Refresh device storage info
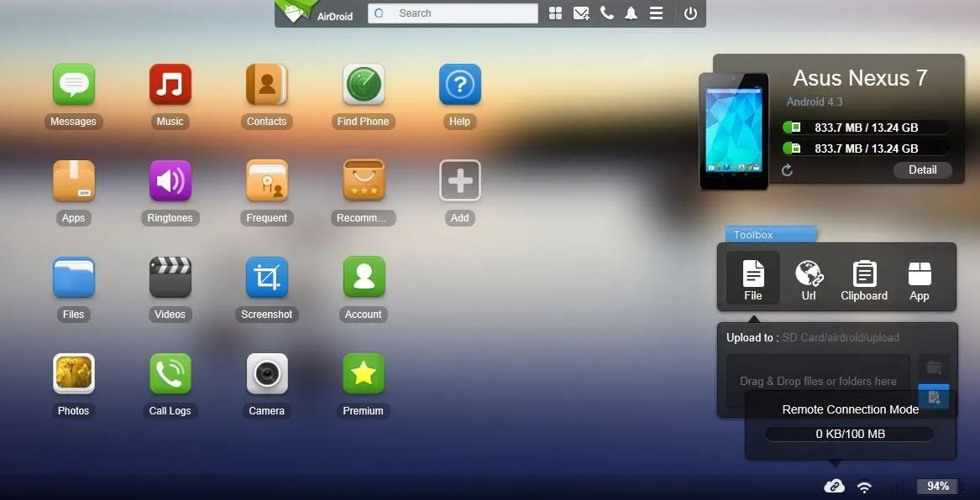This screenshot has width=980, height=500. [x=787, y=170]
